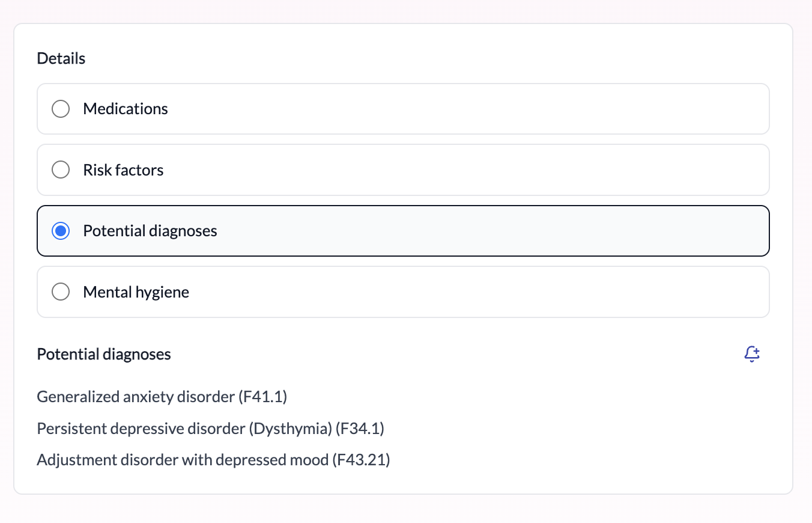Click the Details section heading
The image size is (812, 523).
pos(61,58)
